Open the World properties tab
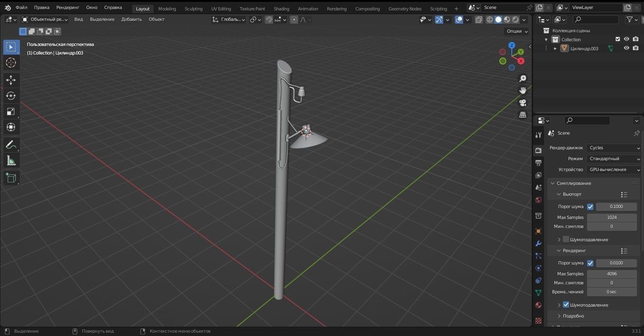 [538, 200]
